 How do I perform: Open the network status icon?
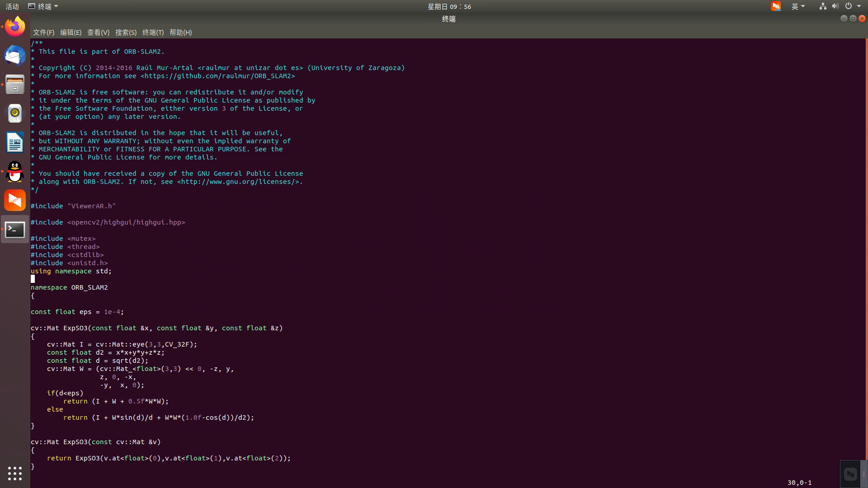tap(823, 6)
